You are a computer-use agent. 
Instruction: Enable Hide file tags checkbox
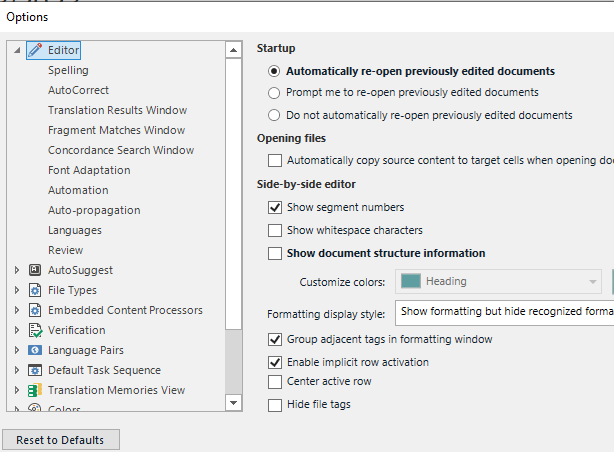(275, 405)
